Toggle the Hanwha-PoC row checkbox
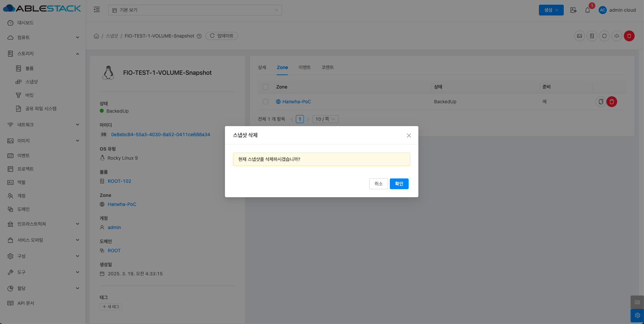Image resolution: width=644 pixels, height=324 pixels. point(266,102)
